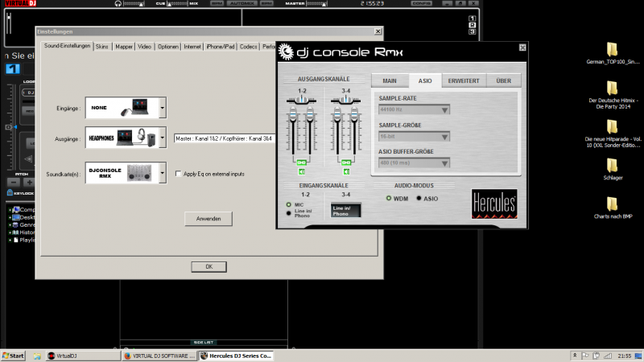Click the CONFIG button in VirtualDJ

point(422,3)
